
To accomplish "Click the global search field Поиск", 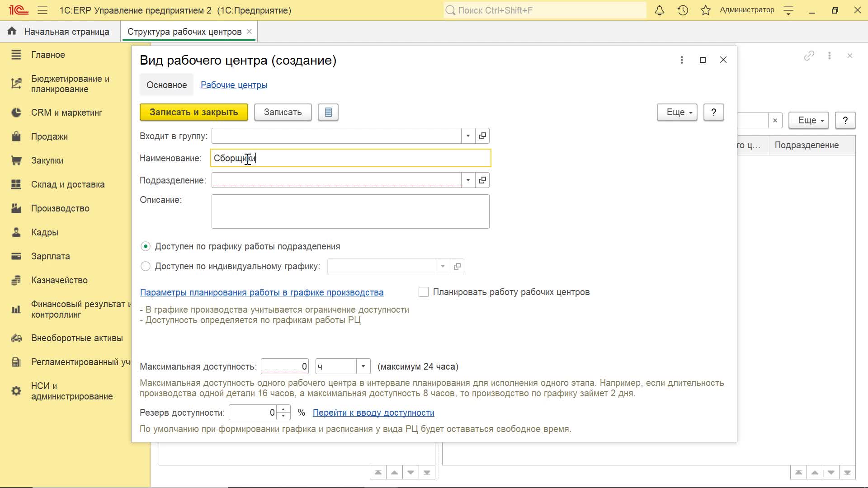I will tap(545, 10).
